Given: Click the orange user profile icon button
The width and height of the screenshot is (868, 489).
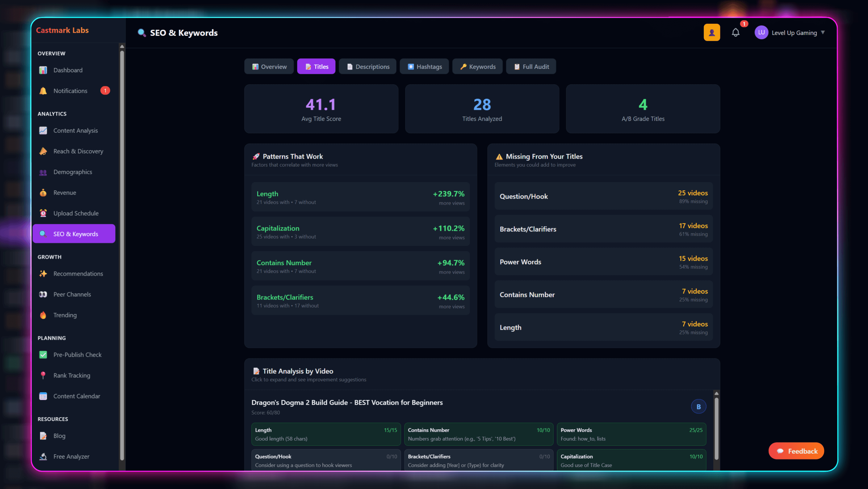Looking at the screenshot, I should (x=712, y=32).
